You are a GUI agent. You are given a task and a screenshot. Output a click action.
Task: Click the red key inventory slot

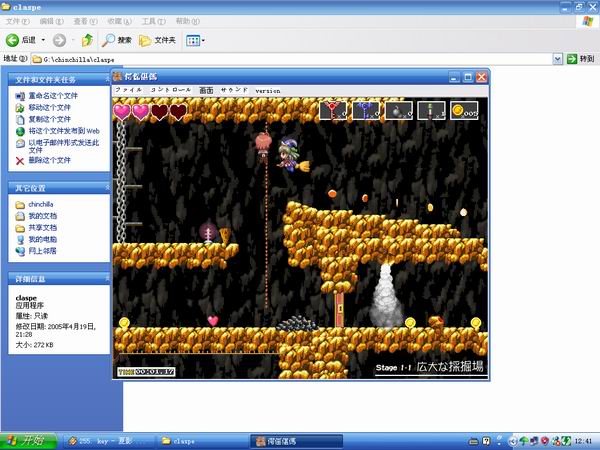(333, 110)
